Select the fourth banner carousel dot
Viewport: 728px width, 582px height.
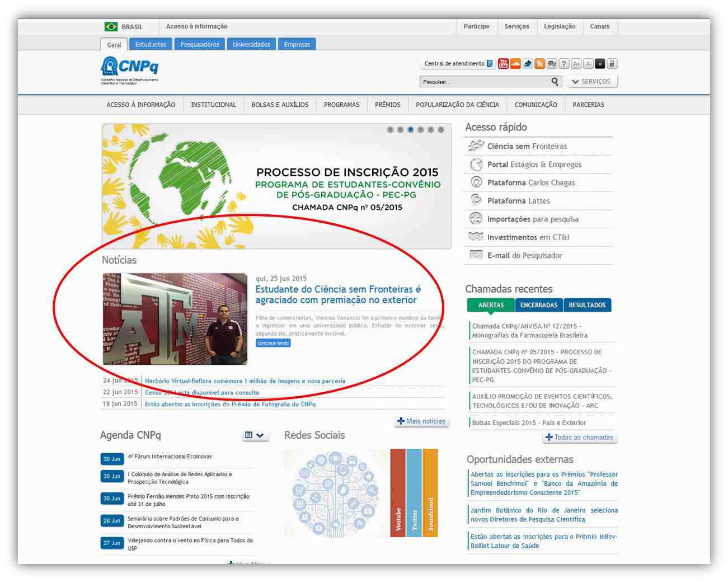coord(420,129)
